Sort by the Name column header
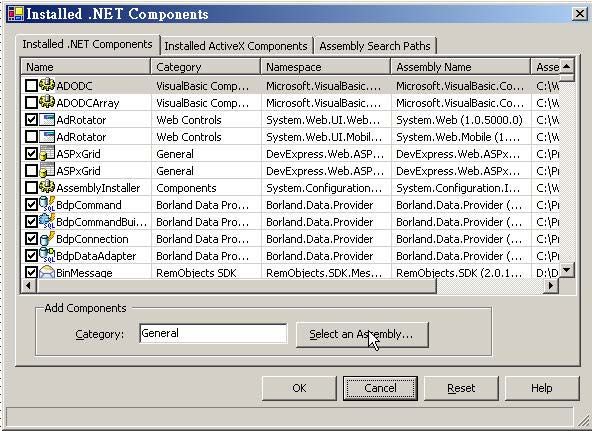592x431 pixels. click(85, 67)
